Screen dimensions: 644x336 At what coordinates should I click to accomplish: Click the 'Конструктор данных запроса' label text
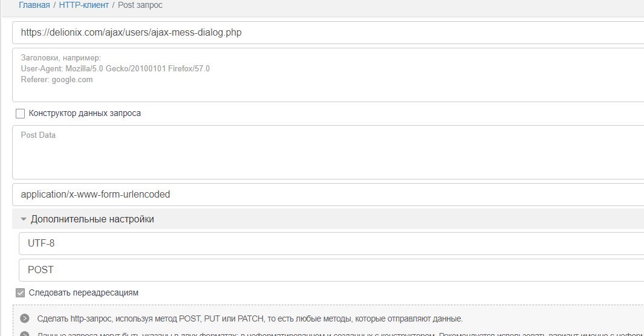(x=85, y=114)
